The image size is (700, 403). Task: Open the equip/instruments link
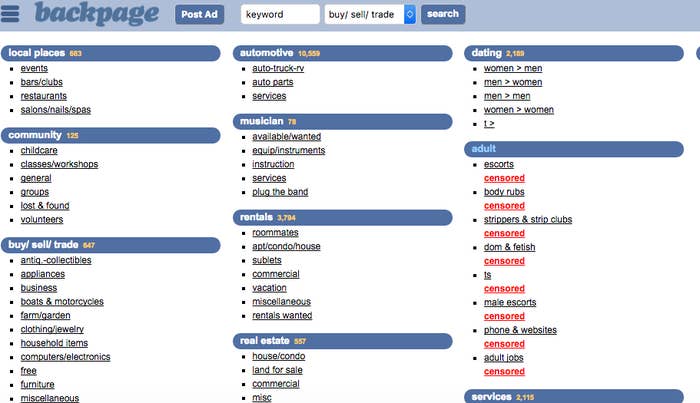[x=288, y=150]
